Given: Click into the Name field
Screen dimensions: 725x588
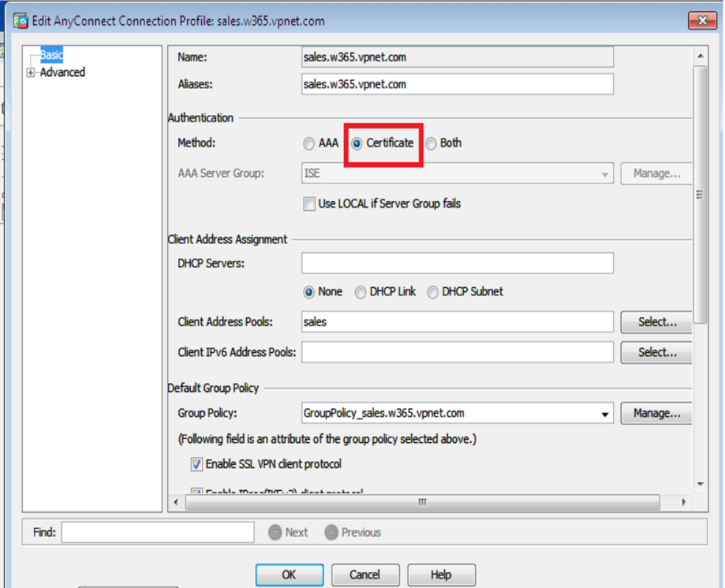Looking at the screenshot, I should 458,57.
